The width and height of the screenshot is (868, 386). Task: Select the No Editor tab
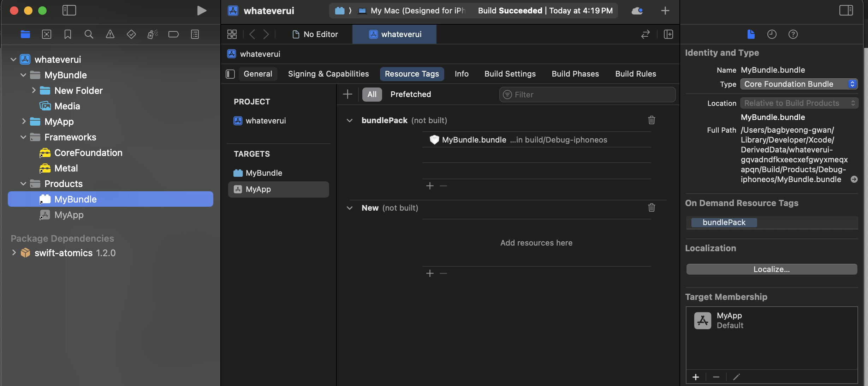point(315,34)
